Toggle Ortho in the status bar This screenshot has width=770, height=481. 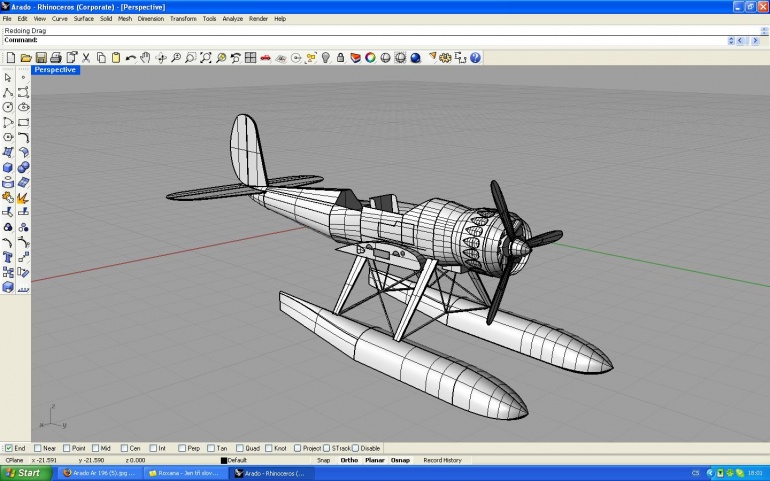point(349,460)
